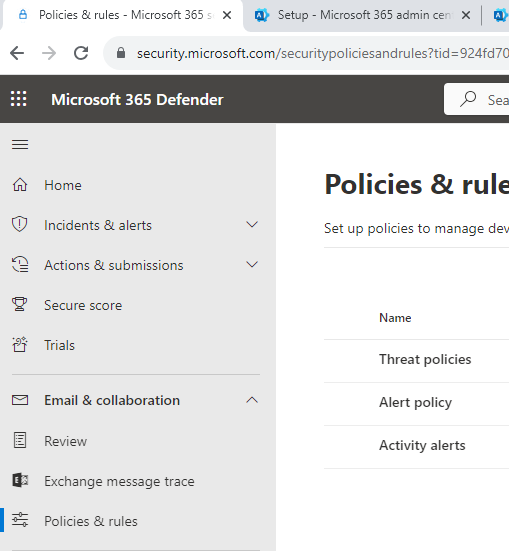Click the Actions & submissions label
Viewport: 509px width, 551px height.
click(x=114, y=265)
